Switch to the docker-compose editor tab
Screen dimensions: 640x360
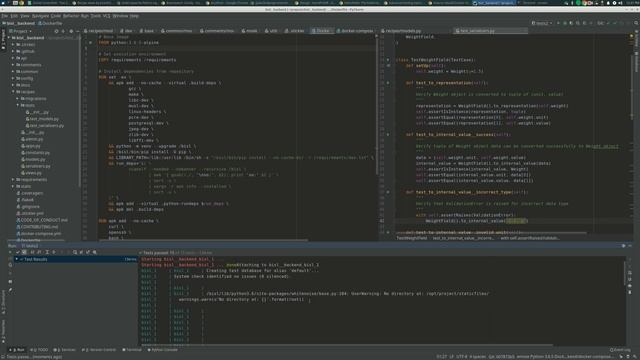pos(355,31)
